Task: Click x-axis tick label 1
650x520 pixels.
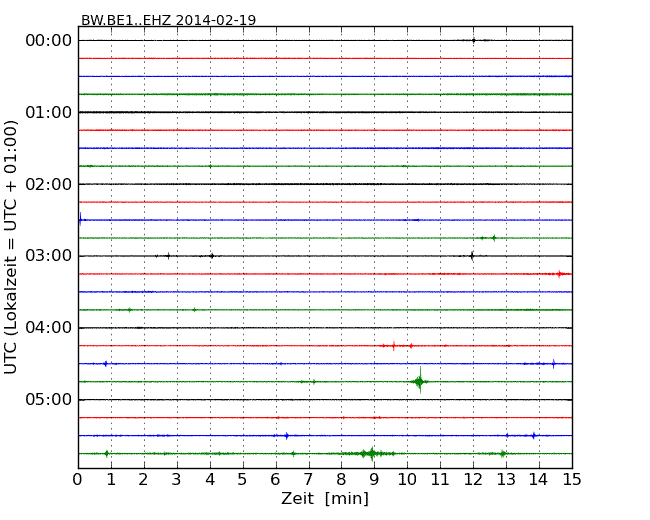Action: point(111,480)
